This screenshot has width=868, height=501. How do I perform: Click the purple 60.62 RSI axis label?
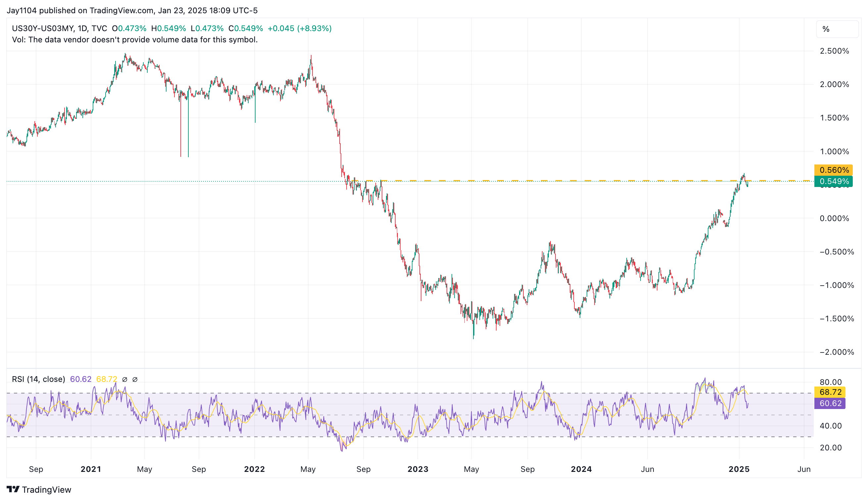coord(830,403)
